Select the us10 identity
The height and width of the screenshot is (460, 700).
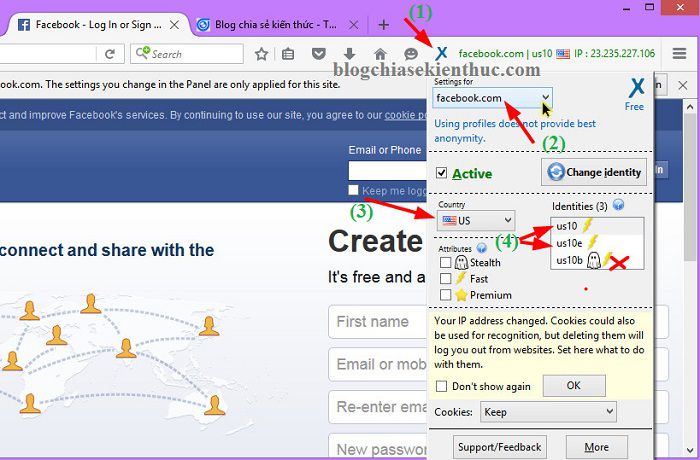click(597, 226)
